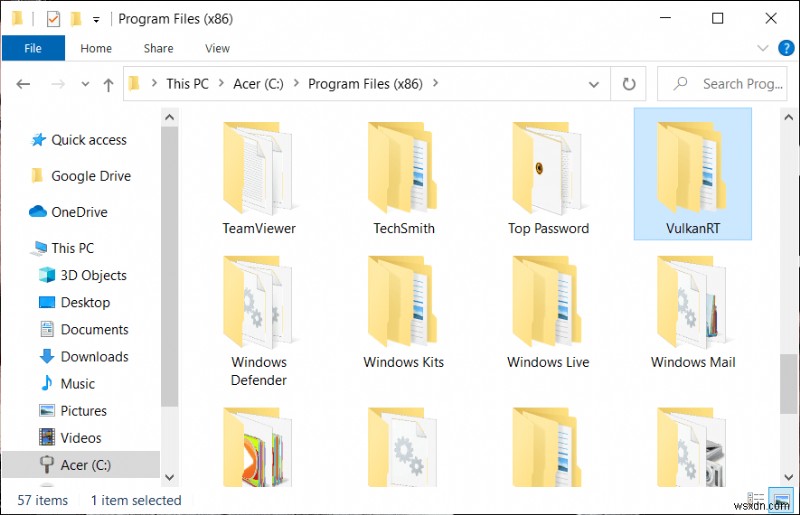Select the VulkanRT folder
The image size is (800, 515).
point(692,174)
